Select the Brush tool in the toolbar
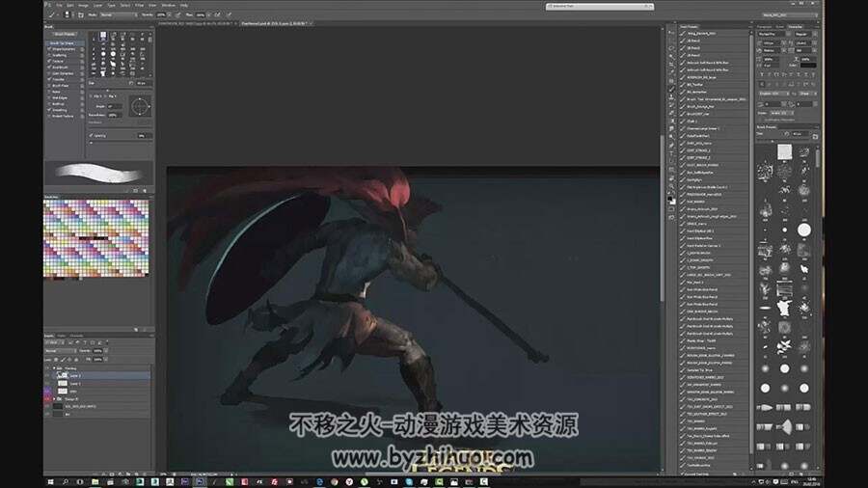 671,89
